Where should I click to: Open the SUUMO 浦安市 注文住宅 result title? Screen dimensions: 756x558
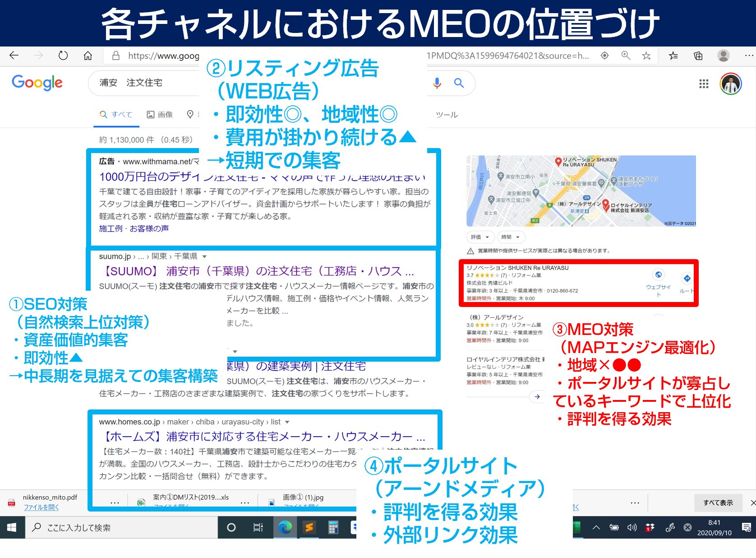click(257, 271)
